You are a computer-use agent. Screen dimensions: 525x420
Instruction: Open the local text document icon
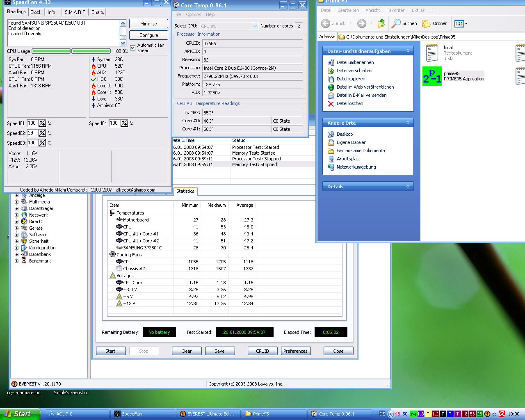[x=432, y=53]
